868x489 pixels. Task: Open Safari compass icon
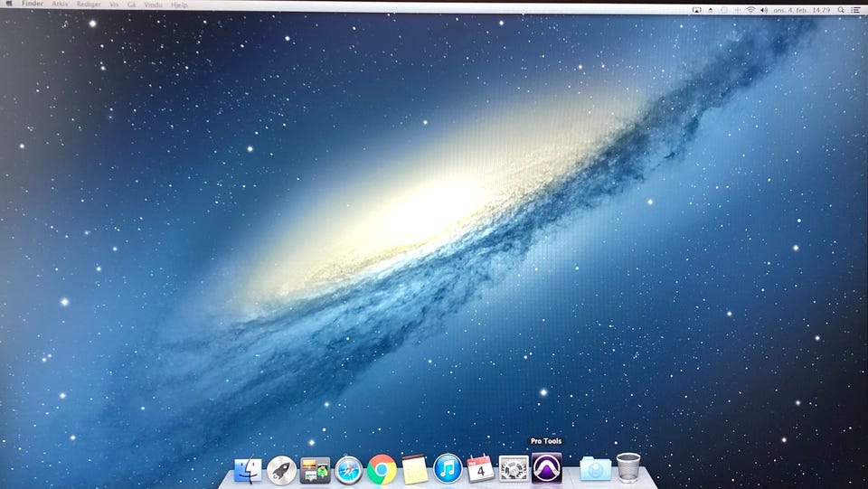pyautogui.click(x=349, y=470)
